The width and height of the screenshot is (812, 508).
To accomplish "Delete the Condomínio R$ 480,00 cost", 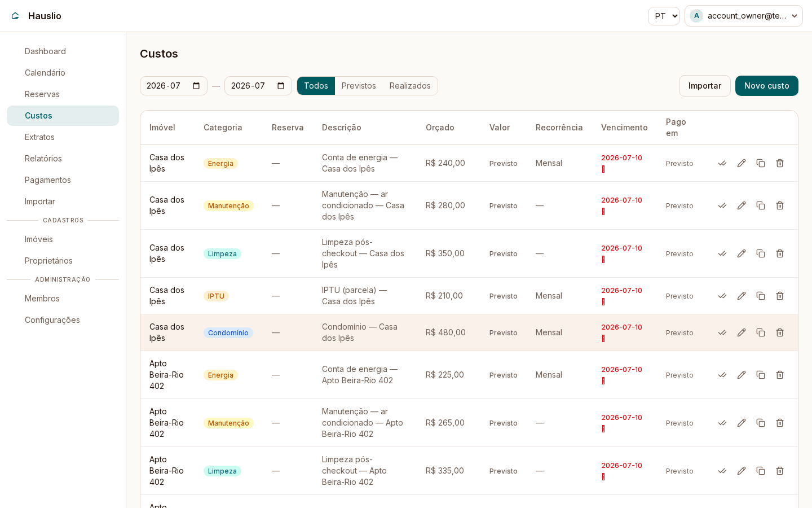I will coord(780,332).
